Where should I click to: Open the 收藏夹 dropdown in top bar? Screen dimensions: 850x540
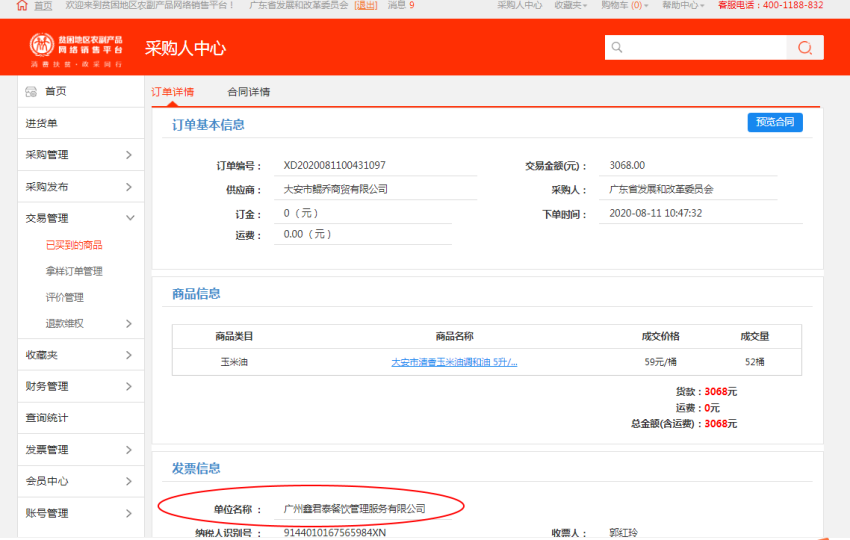[x=571, y=6]
